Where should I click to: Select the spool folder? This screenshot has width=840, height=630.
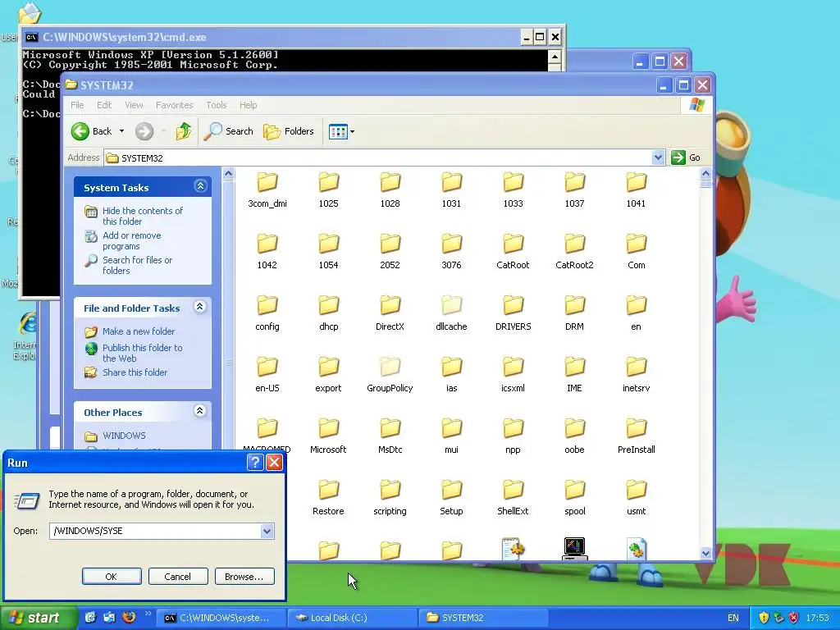(x=574, y=498)
